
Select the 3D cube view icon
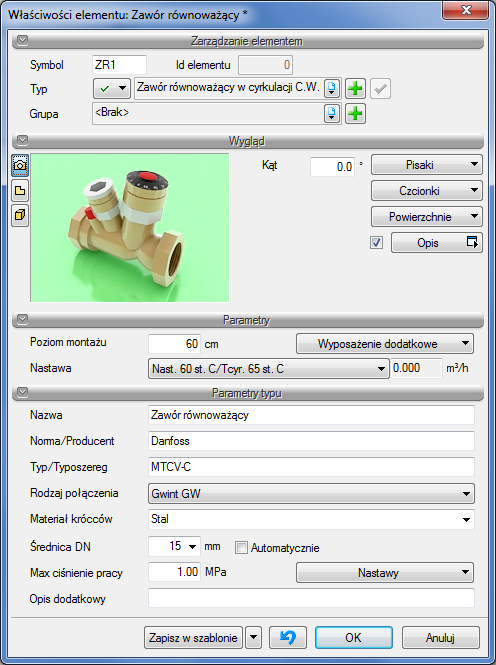[20, 215]
